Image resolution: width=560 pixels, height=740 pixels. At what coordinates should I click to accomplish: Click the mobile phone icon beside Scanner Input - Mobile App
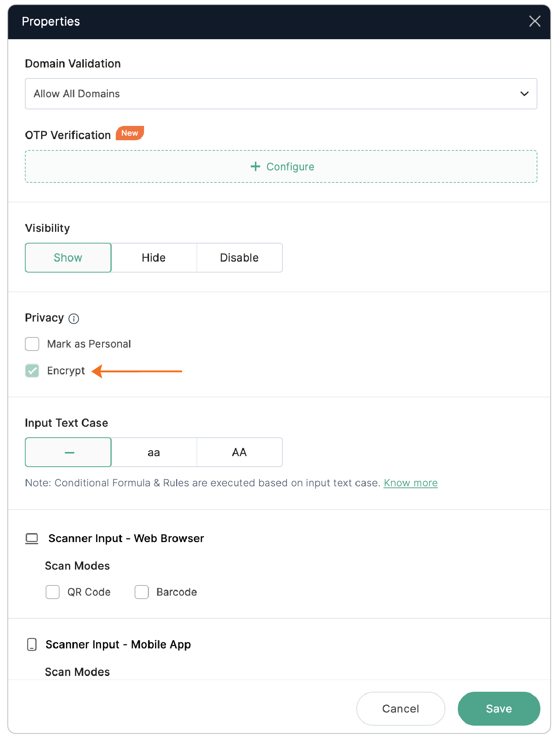point(32,645)
